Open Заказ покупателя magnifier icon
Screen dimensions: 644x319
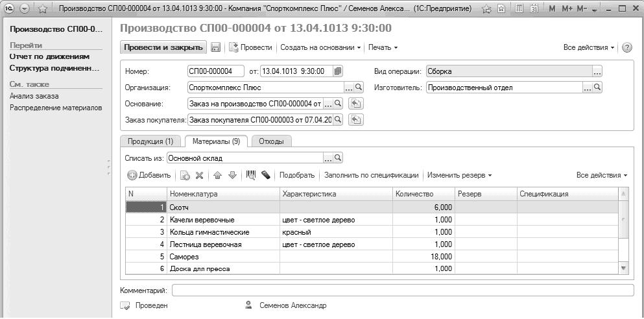[338, 120]
